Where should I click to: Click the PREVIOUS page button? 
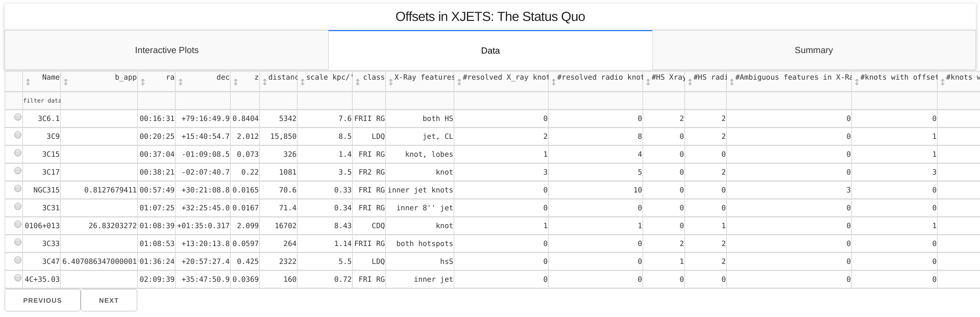click(42, 300)
